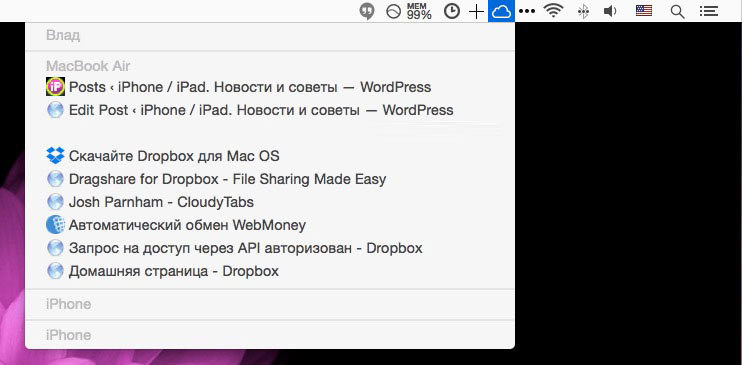Open the MEM 99% memory monitor
Screen dimensions: 742x365
419,11
